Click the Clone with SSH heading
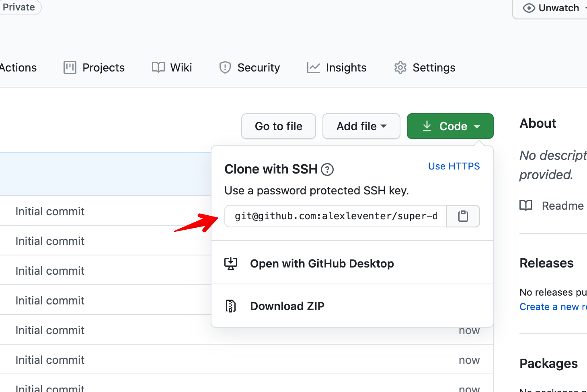The height and width of the screenshot is (392, 587). (x=271, y=169)
